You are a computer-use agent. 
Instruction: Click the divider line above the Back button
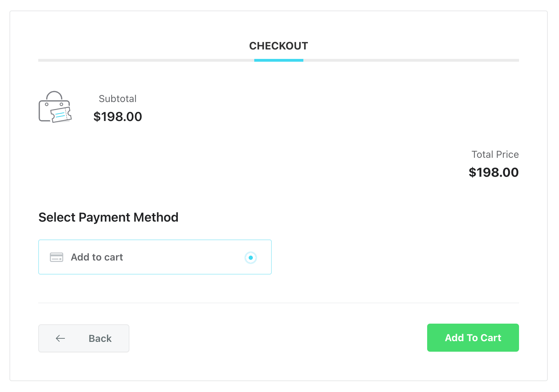(278, 303)
